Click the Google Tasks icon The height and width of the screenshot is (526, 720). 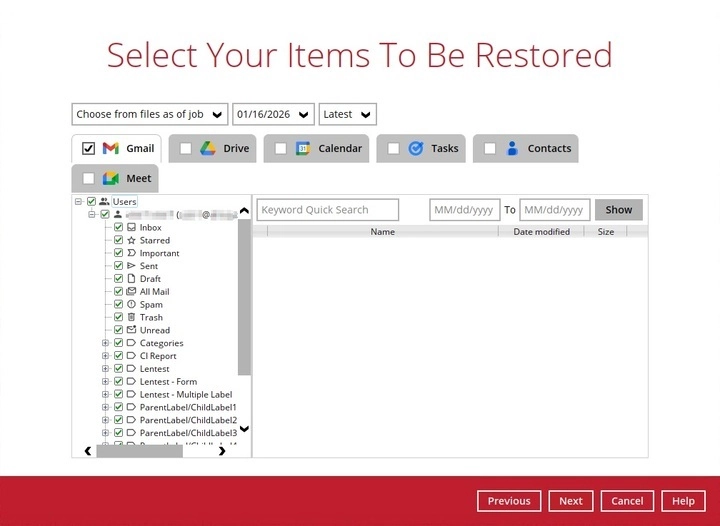click(416, 149)
